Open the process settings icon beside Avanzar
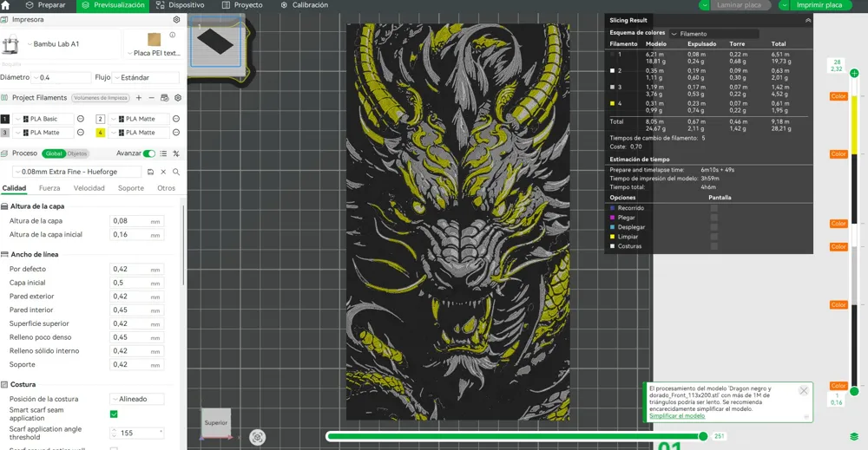The width and height of the screenshot is (868, 450). (176, 153)
